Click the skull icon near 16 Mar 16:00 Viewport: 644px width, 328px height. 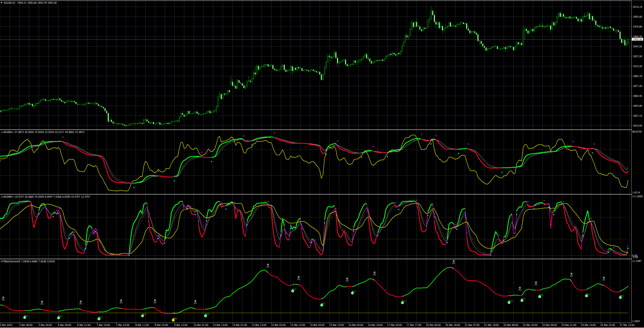(x=375, y=273)
